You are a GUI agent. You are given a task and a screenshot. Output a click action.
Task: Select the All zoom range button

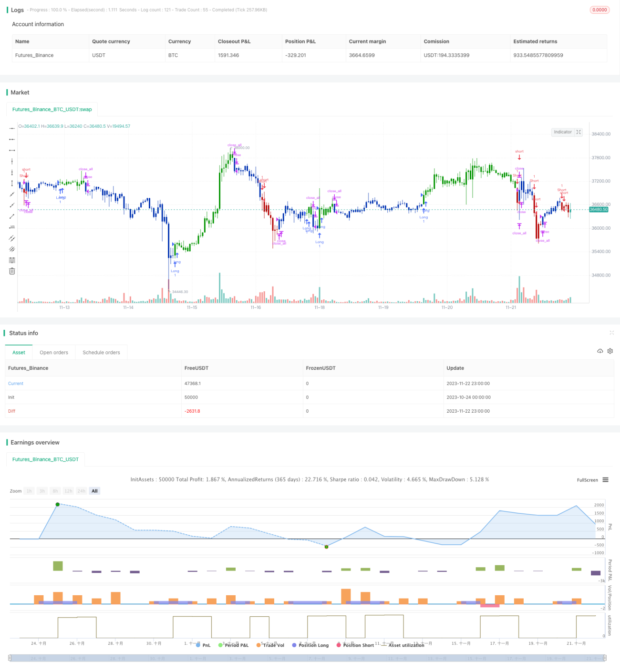pyautogui.click(x=94, y=491)
